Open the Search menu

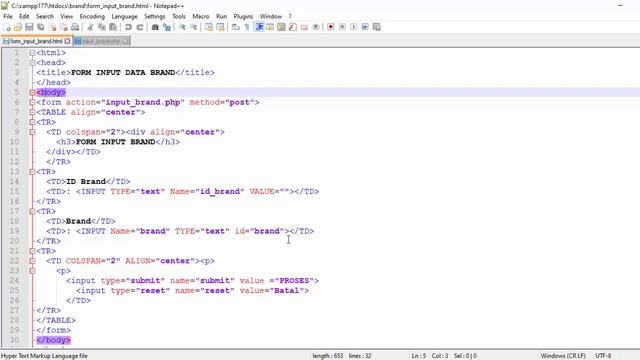click(x=44, y=16)
